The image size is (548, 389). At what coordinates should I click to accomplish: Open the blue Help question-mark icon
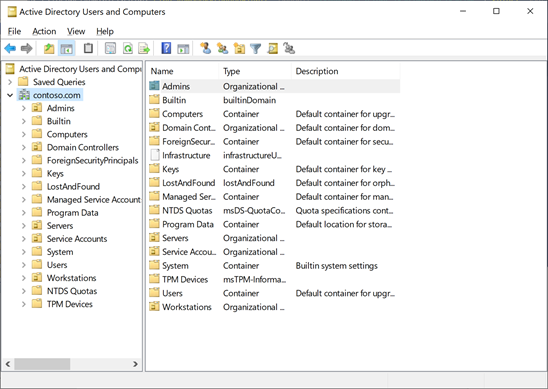click(166, 48)
